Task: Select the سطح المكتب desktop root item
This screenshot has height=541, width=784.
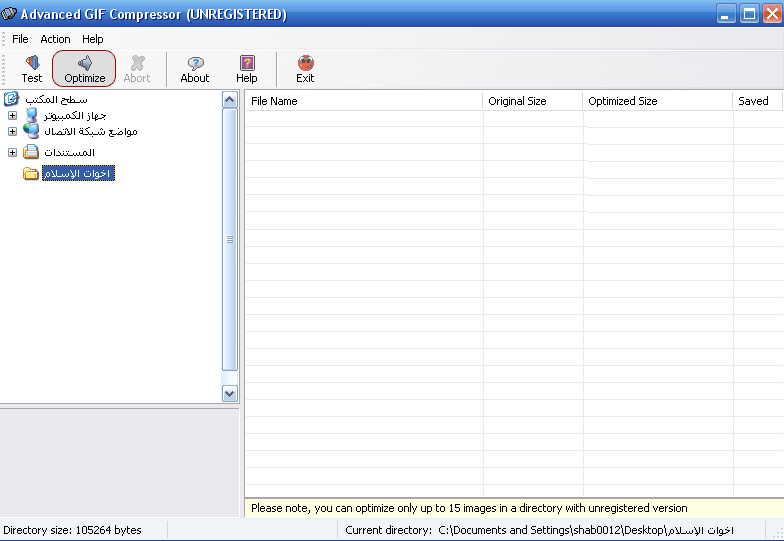Action: tap(56, 100)
